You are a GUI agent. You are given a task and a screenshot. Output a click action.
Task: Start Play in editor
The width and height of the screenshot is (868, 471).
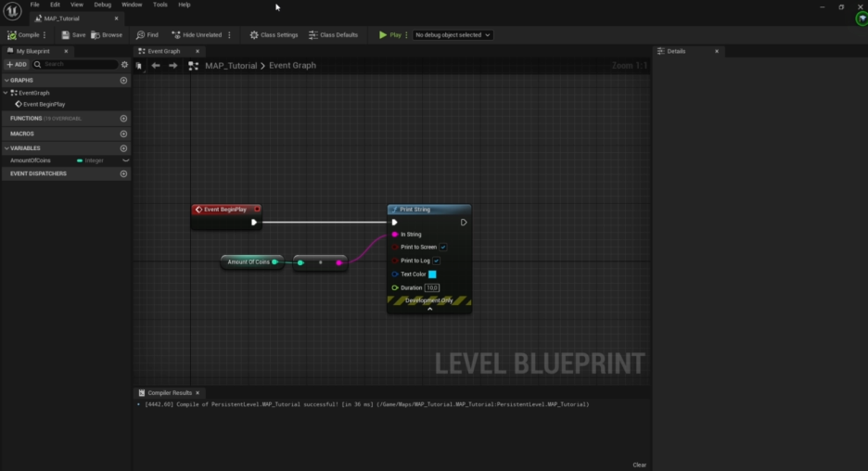pos(389,35)
